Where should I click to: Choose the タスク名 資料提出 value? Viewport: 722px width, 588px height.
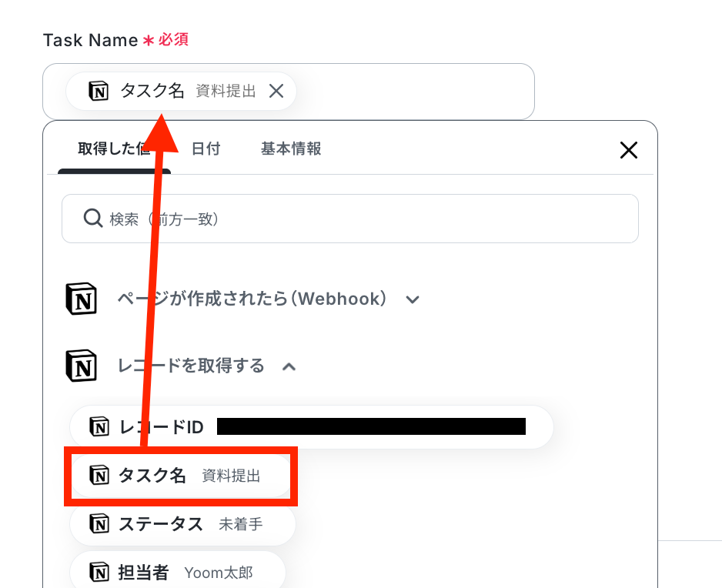coord(181,476)
